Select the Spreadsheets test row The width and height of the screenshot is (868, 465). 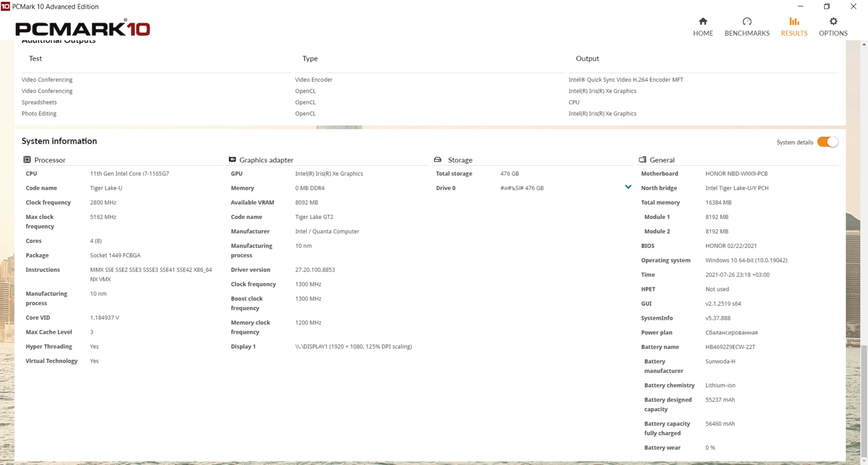click(x=39, y=102)
